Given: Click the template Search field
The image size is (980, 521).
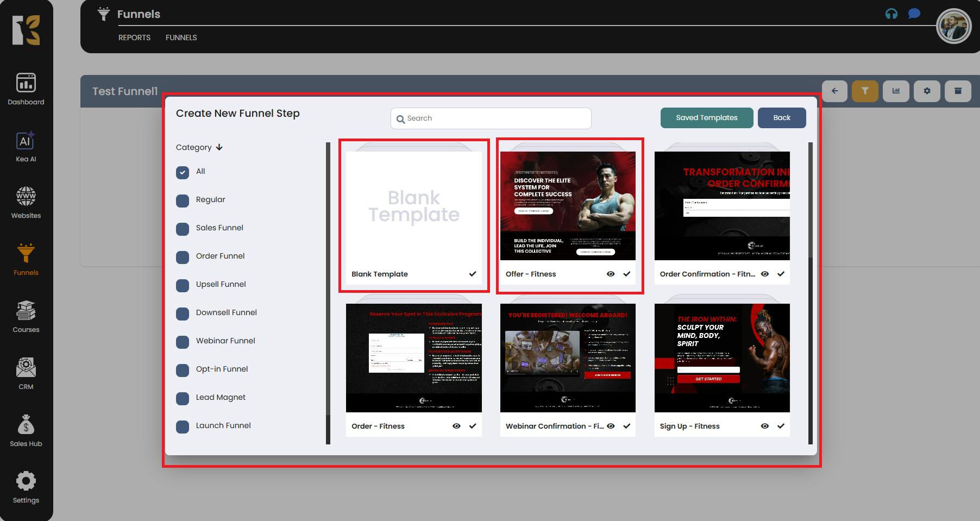Looking at the screenshot, I should coord(491,118).
